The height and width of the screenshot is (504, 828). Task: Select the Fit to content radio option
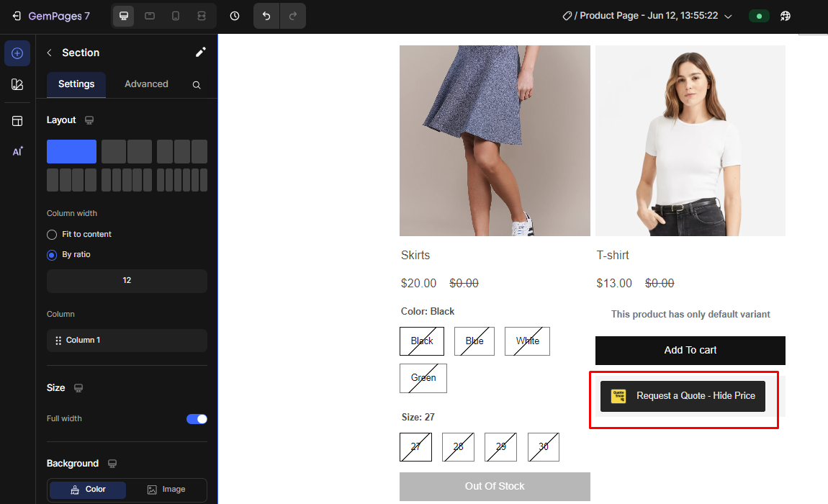(51, 234)
